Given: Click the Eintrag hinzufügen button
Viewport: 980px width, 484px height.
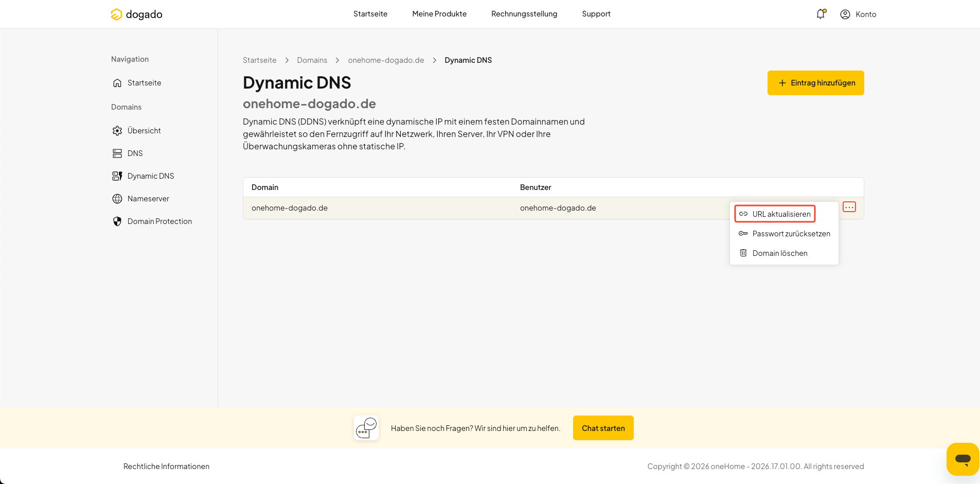Looking at the screenshot, I should pyautogui.click(x=816, y=83).
